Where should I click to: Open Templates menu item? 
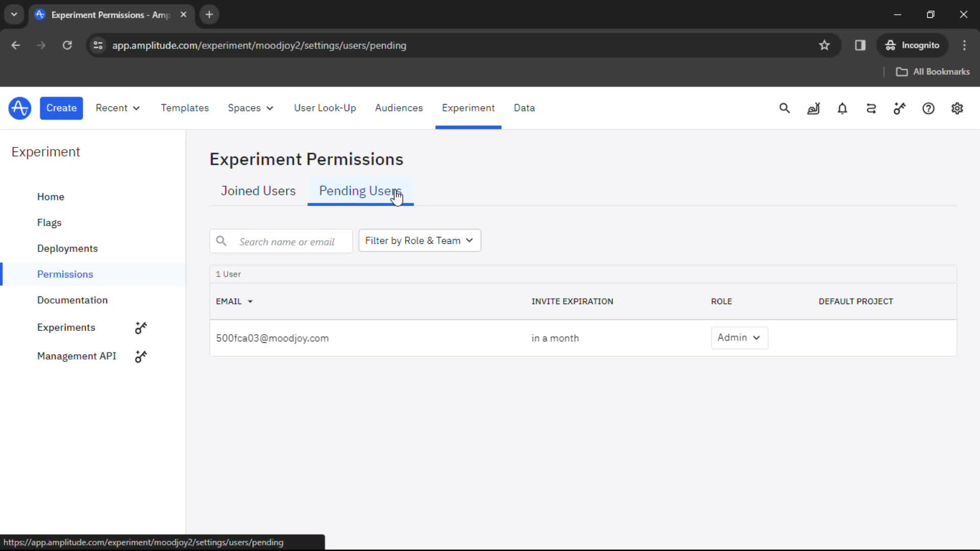185,108
